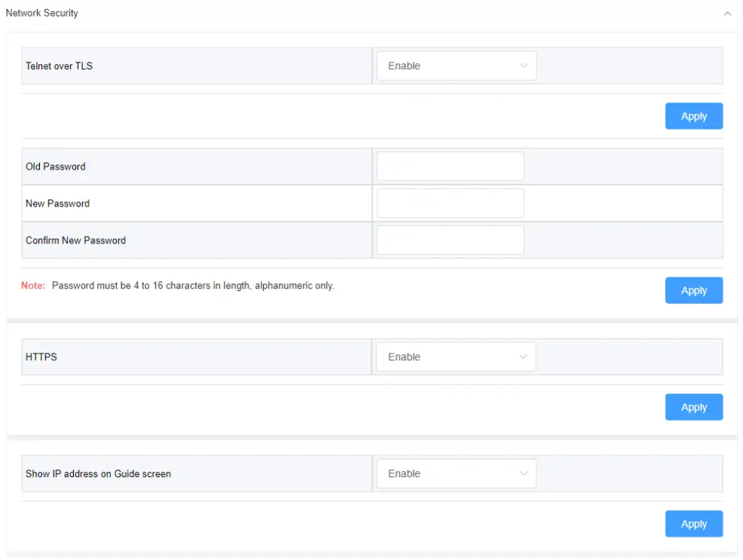This screenshot has height=560, width=743.
Task: Click the HTTPS row label
Action: point(41,357)
